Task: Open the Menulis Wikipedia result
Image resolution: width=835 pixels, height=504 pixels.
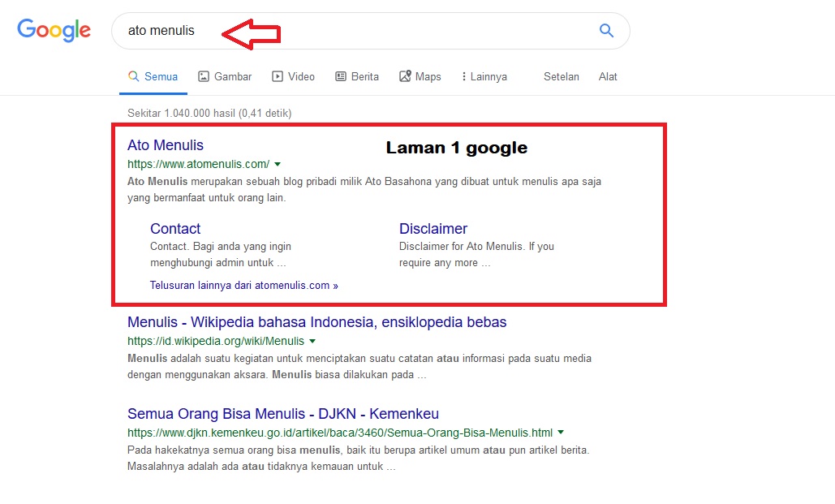Action: pyautogui.click(x=316, y=322)
